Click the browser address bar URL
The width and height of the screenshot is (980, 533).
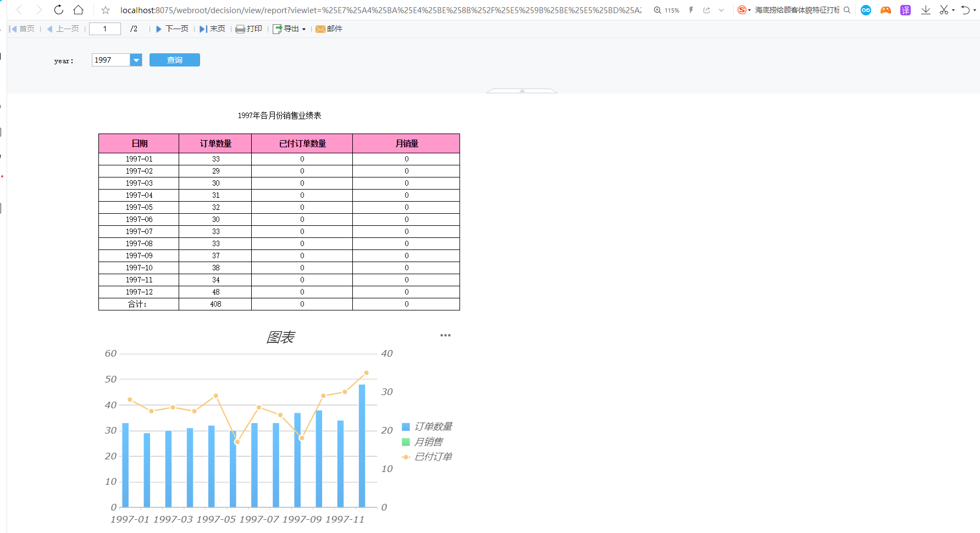coord(380,10)
